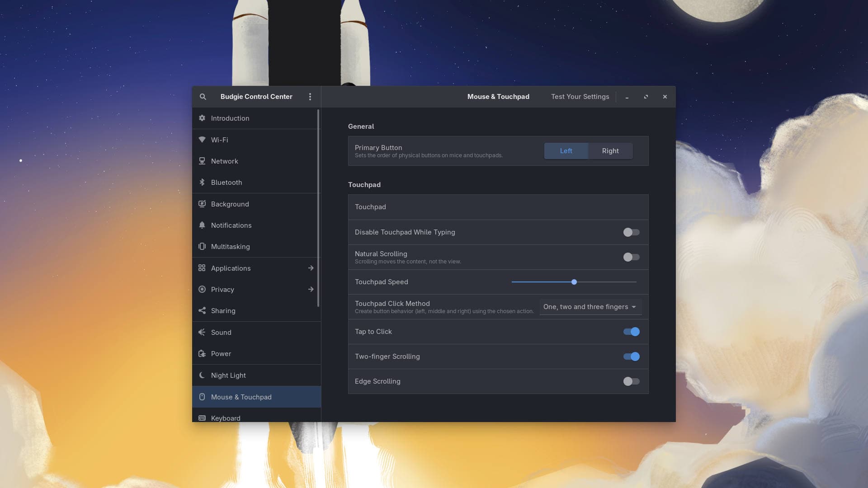Click the Sharing icon in sidebar
This screenshot has width=868, height=488.
pyautogui.click(x=202, y=310)
